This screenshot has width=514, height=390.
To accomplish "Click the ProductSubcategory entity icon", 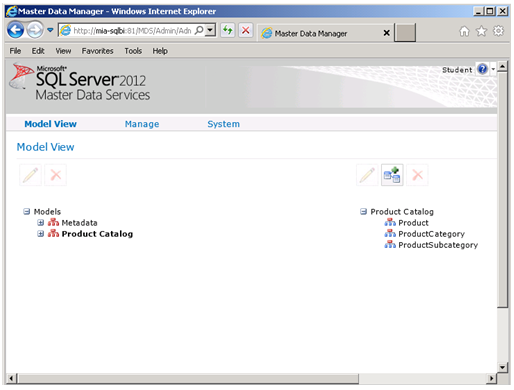I will point(390,245).
